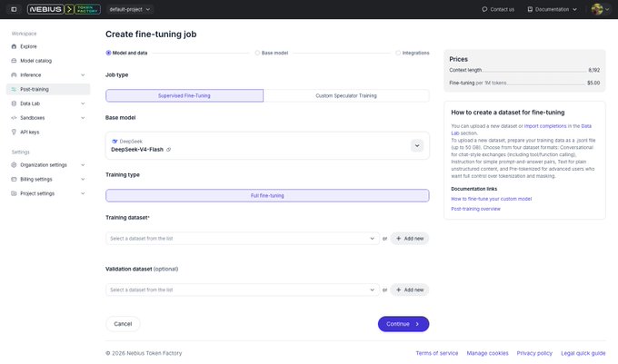Image resolution: width=618 pixels, height=364 pixels.
Task: Click the Data Lab icon
Action: click(x=14, y=103)
